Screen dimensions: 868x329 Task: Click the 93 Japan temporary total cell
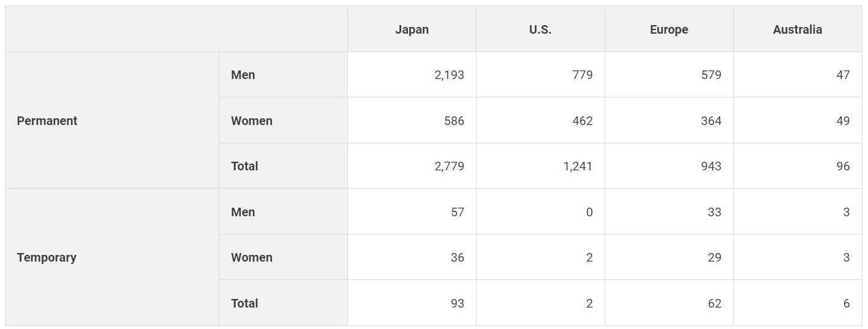tap(457, 303)
